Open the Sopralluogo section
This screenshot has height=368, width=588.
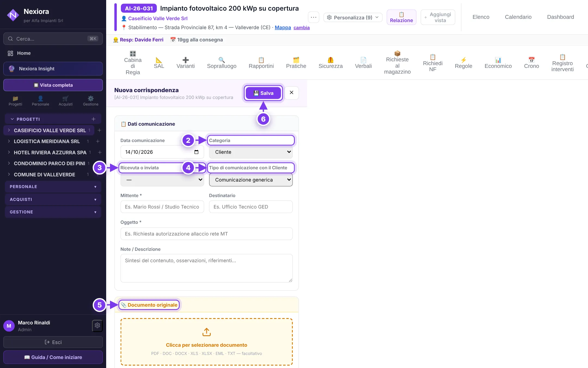222,63
